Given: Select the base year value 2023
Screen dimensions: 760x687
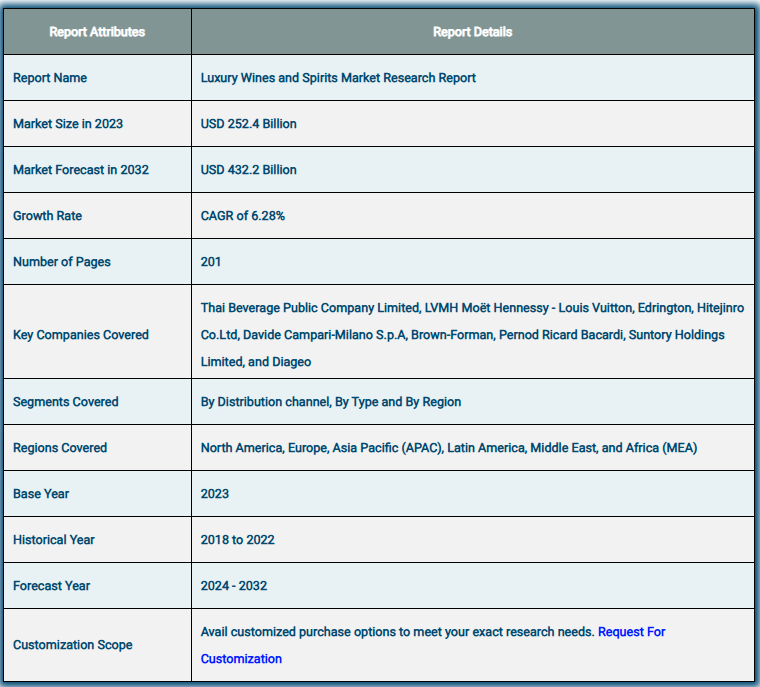Looking at the screenshot, I should point(215,494).
